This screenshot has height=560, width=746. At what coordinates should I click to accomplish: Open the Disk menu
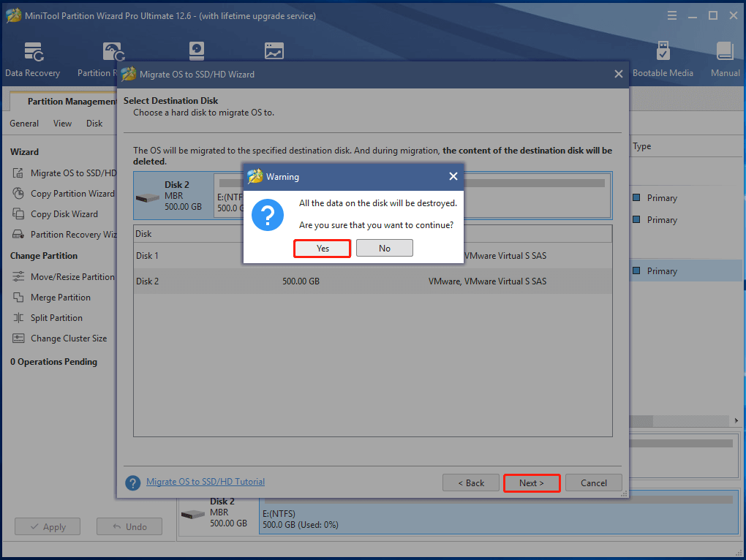pos(94,124)
